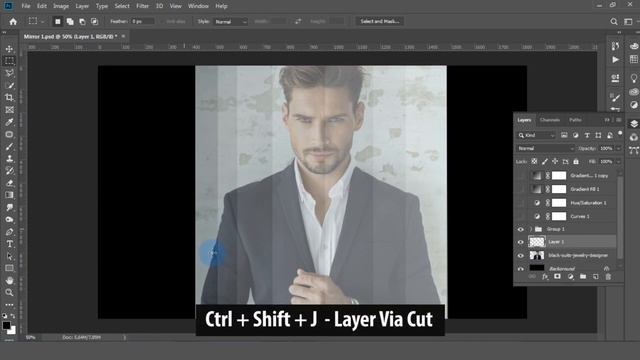Create a new group folder icon

tap(583, 277)
